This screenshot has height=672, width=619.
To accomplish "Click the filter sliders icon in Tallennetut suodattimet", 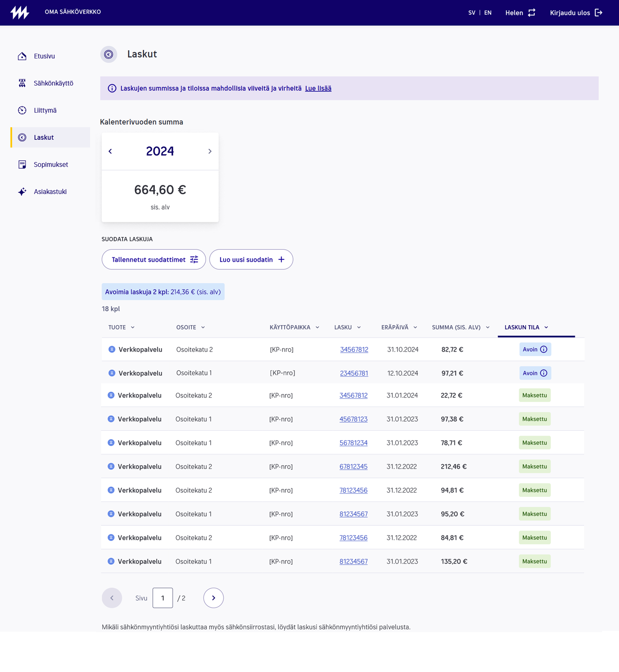I will click(194, 259).
